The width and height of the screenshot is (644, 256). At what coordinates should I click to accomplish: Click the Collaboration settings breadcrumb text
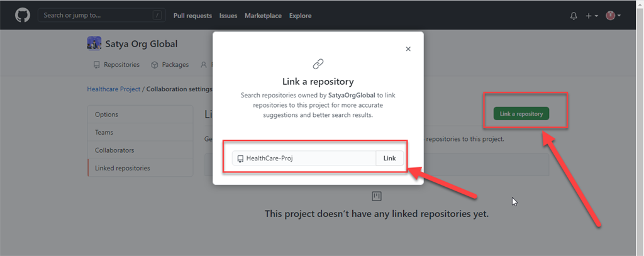point(179,89)
